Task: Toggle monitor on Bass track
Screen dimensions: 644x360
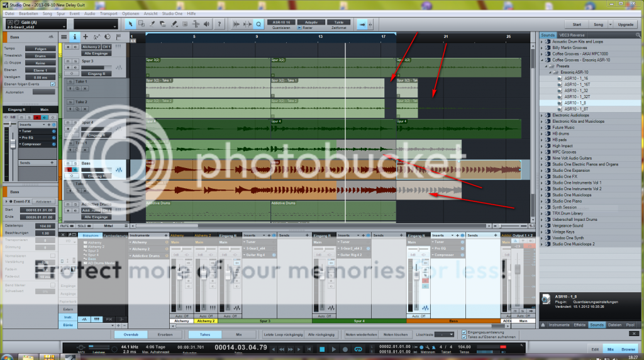Action: click(75, 170)
